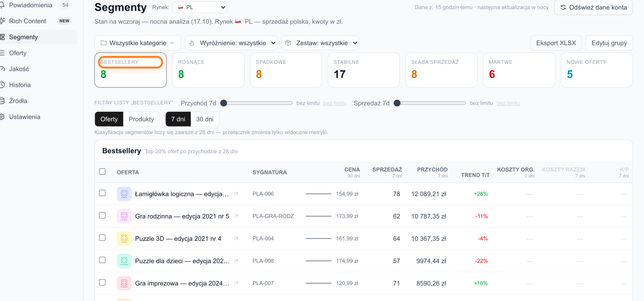
Task: Click the Gra imprezowa product thumbnail
Action: click(124, 283)
